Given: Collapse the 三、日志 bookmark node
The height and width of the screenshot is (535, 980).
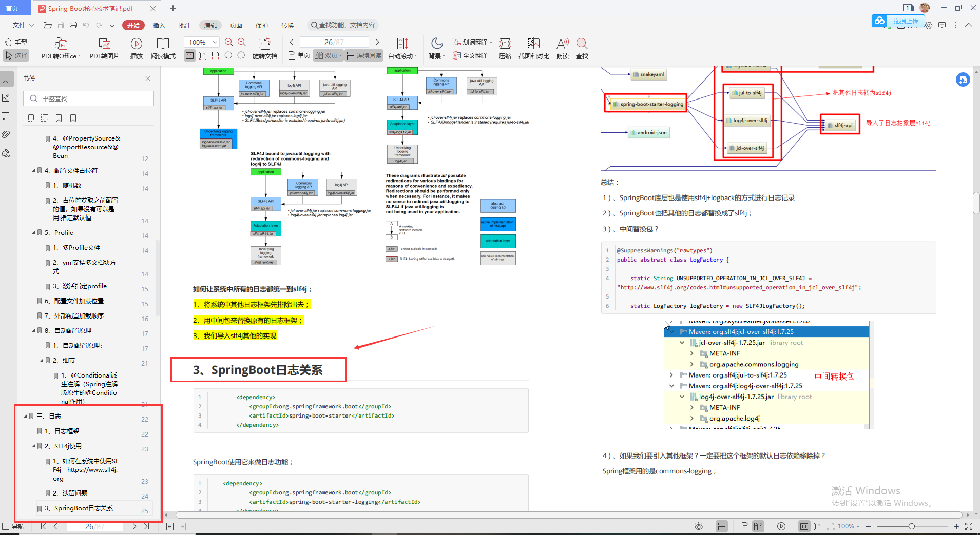Looking at the screenshot, I should [26, 417].
